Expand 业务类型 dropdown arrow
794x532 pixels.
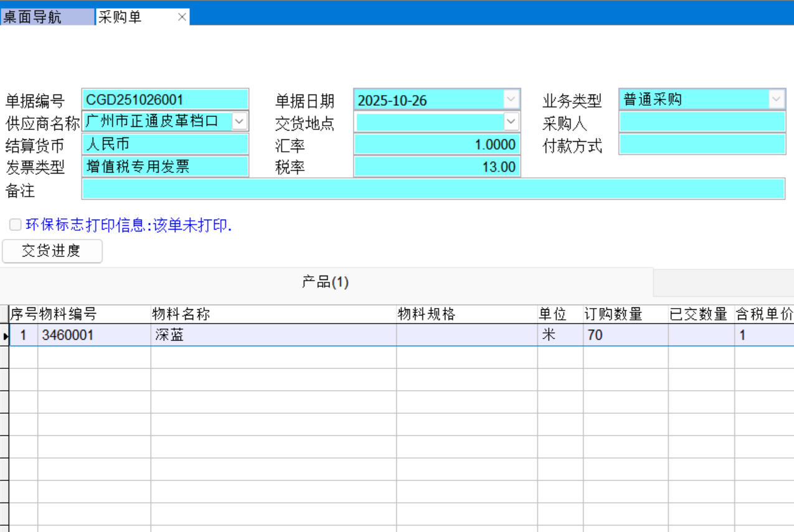click(x=776, y=99)
